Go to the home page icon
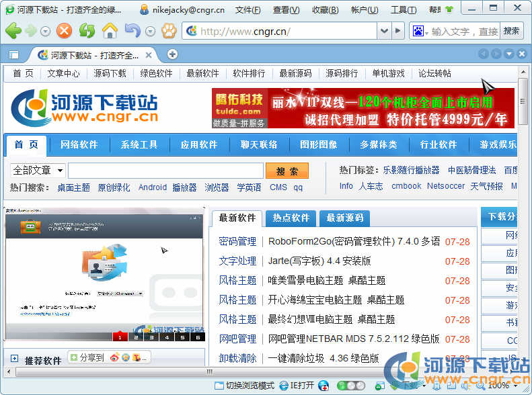Viewport: 532px width, 395px height. point(109,31)
